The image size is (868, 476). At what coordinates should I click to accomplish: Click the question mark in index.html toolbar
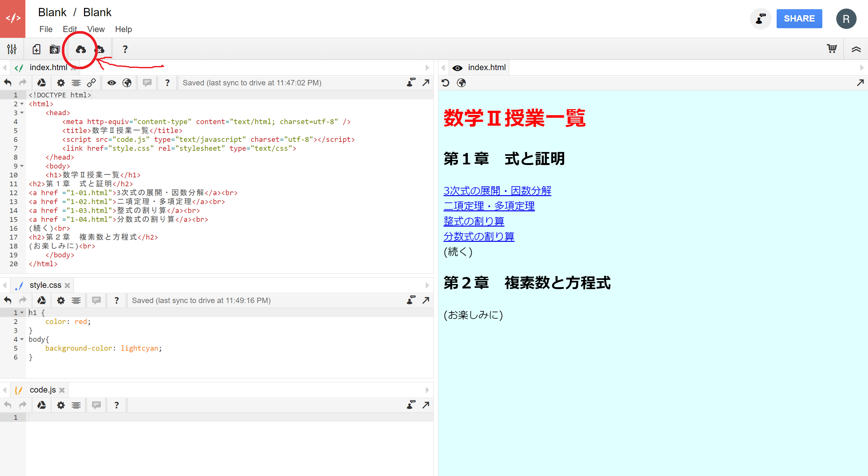(168, 83)
